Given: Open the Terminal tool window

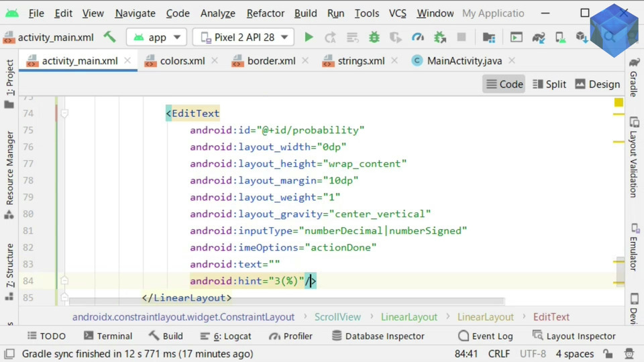Looking at the screenshot, I should tap(108, 336).
